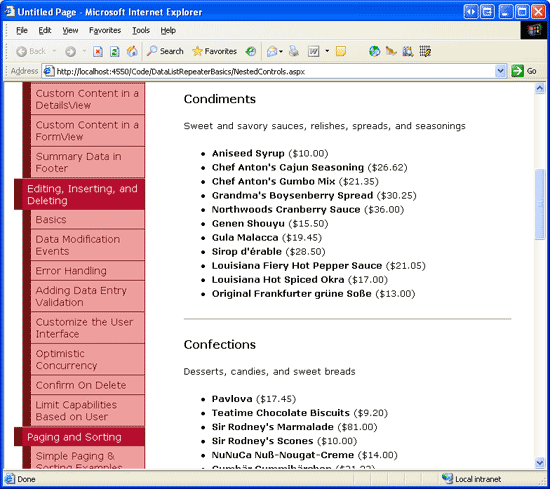Open the History toolbar icon
This screenshot has width=550, height=489.
point(250,52)
